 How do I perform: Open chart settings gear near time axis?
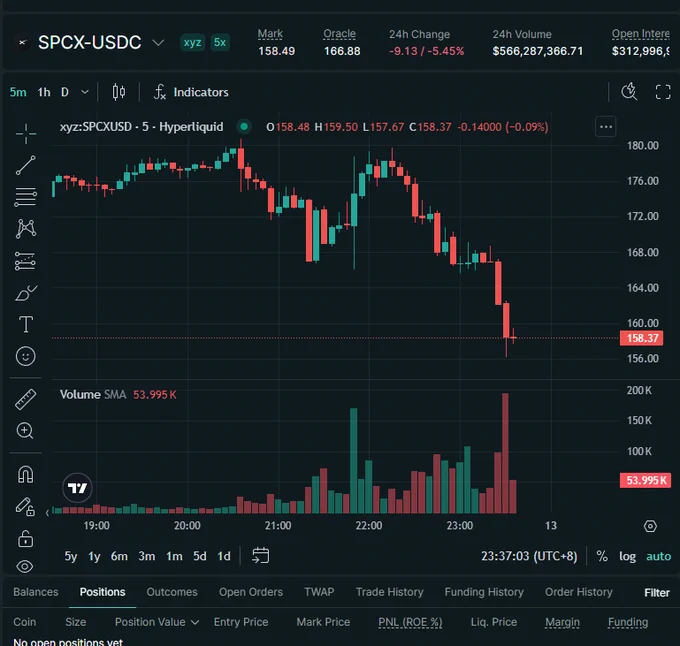click(650, 526)
